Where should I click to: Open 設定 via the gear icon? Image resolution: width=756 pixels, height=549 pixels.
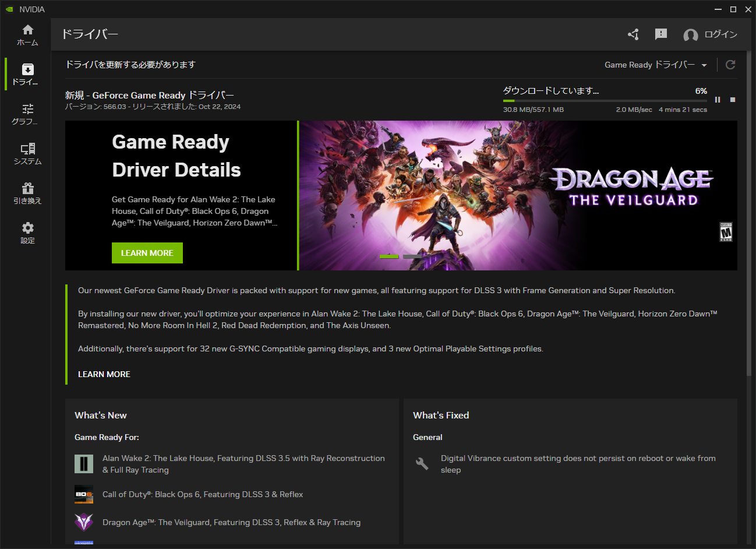point(27,233)
